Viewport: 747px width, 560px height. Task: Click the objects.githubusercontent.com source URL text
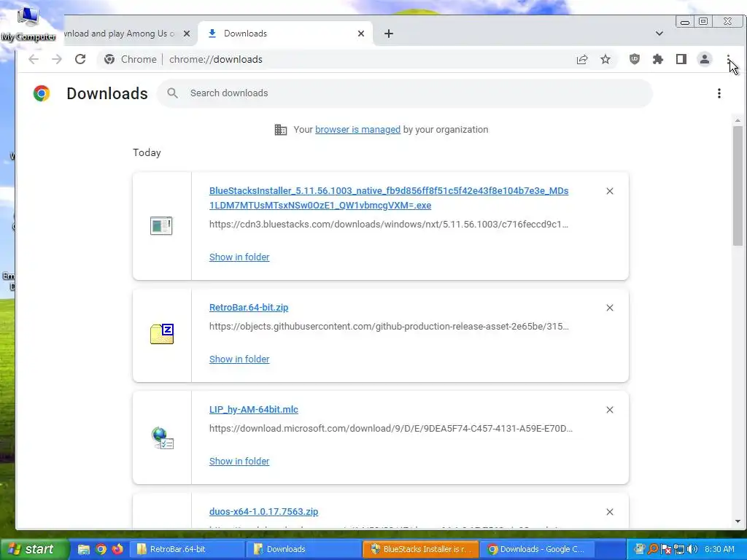(x=389, y=327)
